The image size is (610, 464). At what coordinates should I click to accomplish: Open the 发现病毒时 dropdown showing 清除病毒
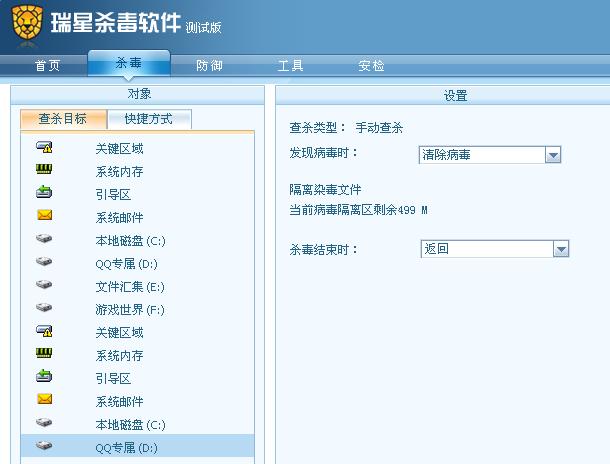click(490, 155)
